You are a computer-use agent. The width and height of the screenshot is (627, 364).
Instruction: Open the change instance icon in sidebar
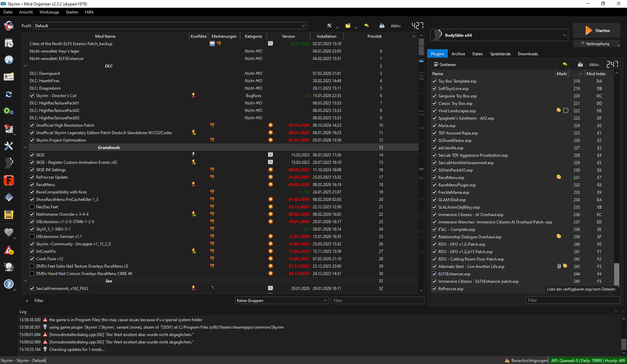tap(9, 26)
